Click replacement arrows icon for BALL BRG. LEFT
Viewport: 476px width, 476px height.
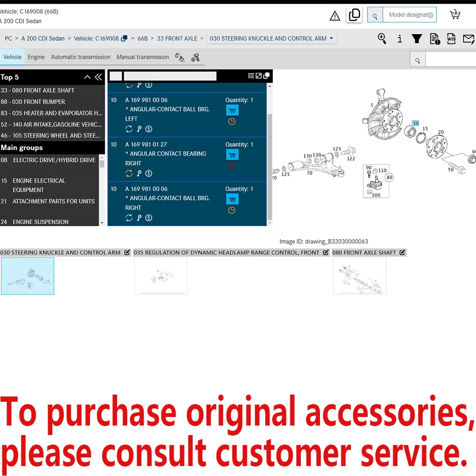(x=129, y=129)
